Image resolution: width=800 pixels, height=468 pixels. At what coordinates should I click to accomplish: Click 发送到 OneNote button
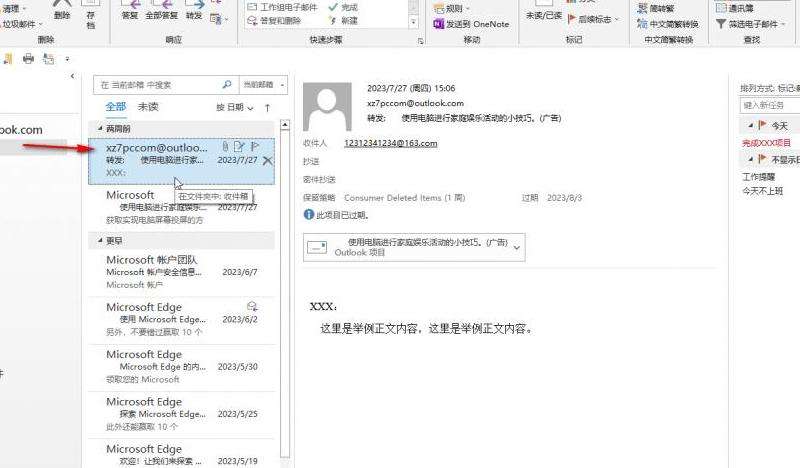[471, 24]
